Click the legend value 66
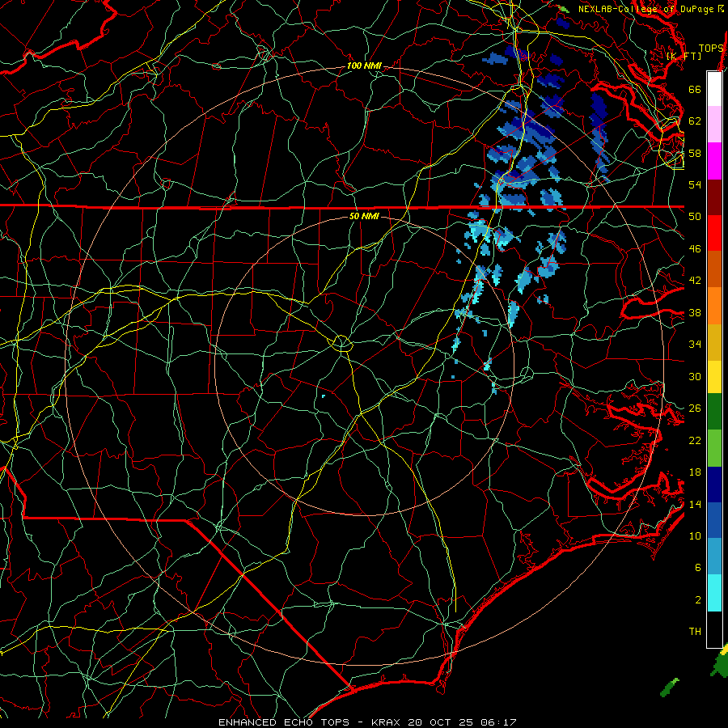The height and width of the screenshot is (728, 728). point(695,89)
